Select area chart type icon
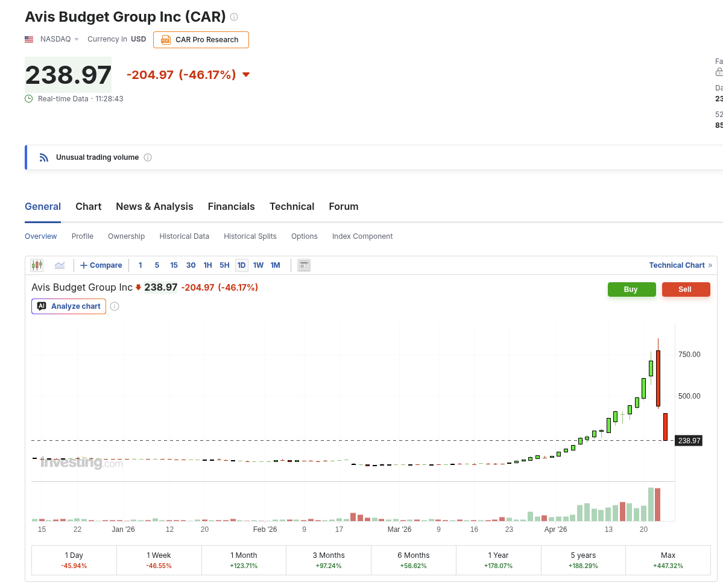723x588 pixels. pyautogui.click(x=60, y=265)
